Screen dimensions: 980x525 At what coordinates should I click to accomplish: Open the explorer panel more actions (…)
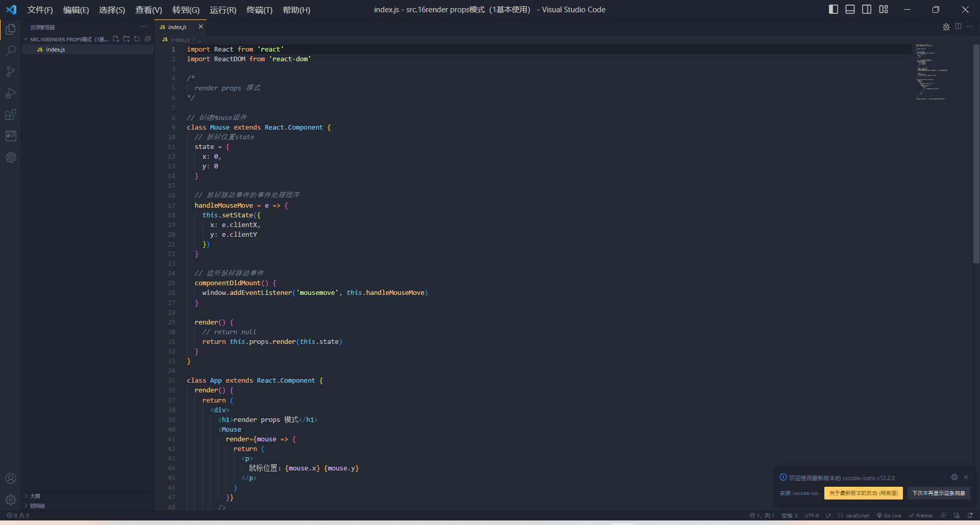click(x=143, y=27)
